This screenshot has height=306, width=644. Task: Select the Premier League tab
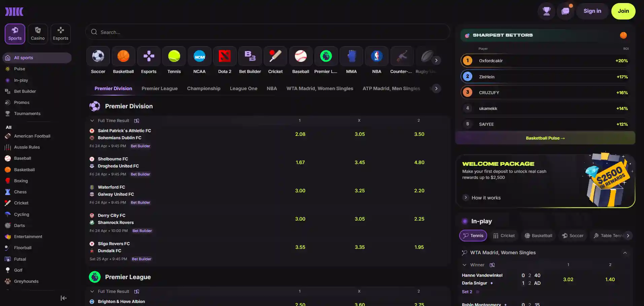point(160,88)
